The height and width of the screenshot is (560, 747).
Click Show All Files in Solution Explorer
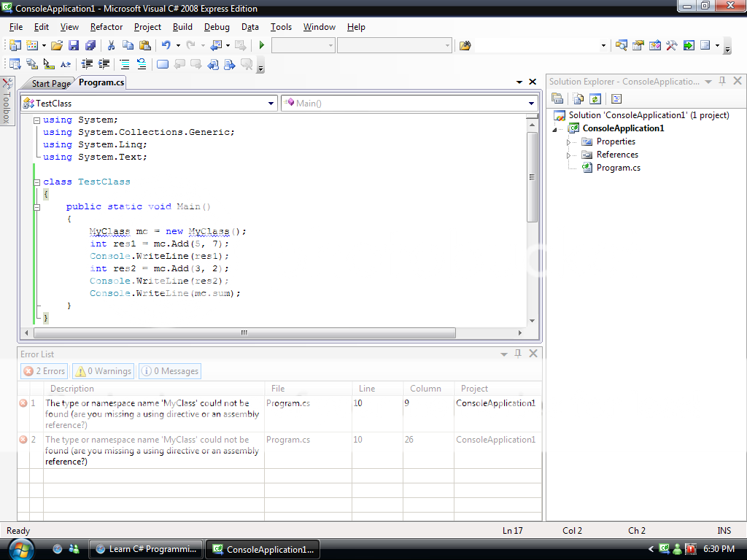[x=578, y=99]
